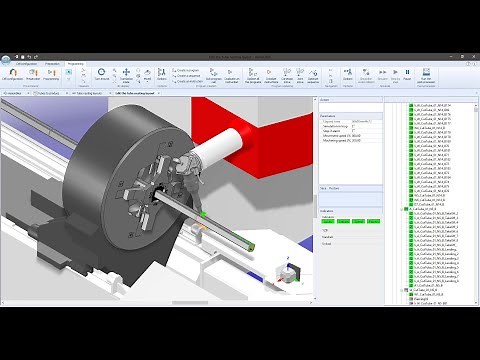
Task: Click the Create a sequence command
Action: point(187,76)
